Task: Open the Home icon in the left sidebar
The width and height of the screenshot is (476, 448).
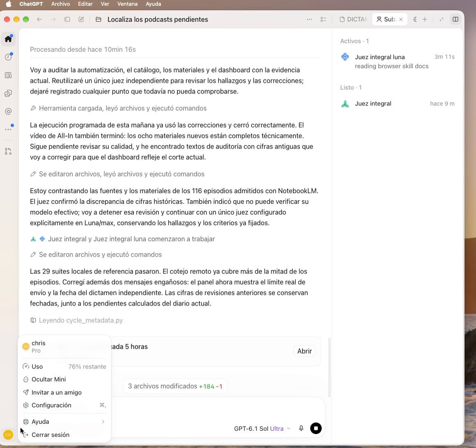Action: [8, 39]
